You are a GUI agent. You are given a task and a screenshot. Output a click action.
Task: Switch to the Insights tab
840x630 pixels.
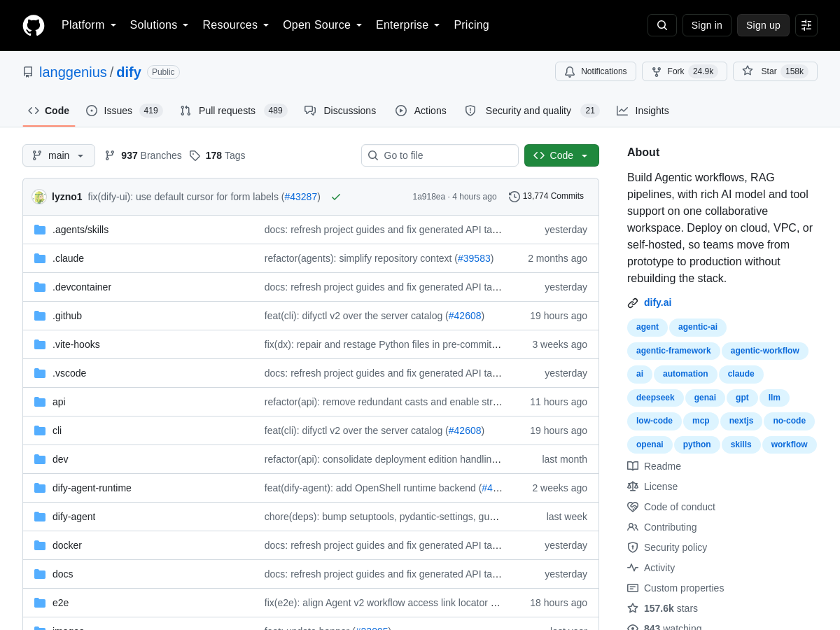[x=643, y=111]
